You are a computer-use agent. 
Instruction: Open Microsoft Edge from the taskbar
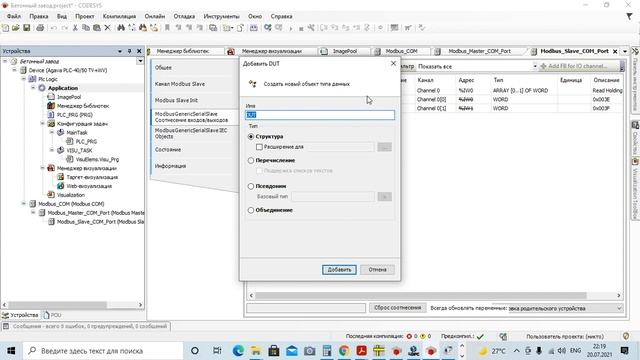(x=238, y=351)
